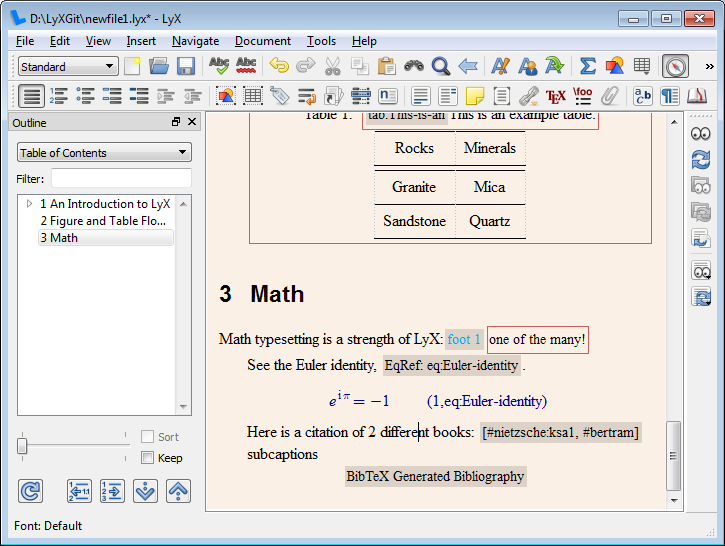Click the scissors Cut icon

(332, 66)
